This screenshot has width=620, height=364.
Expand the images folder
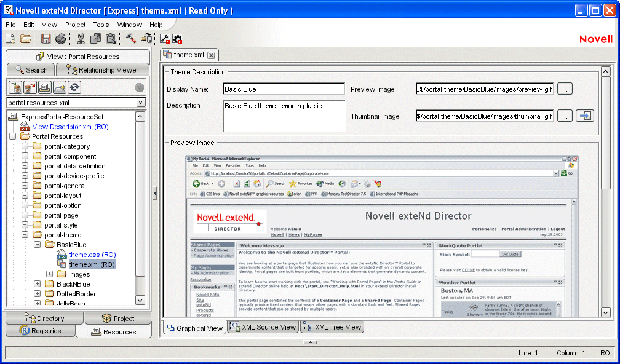click(x=49, y=274)
